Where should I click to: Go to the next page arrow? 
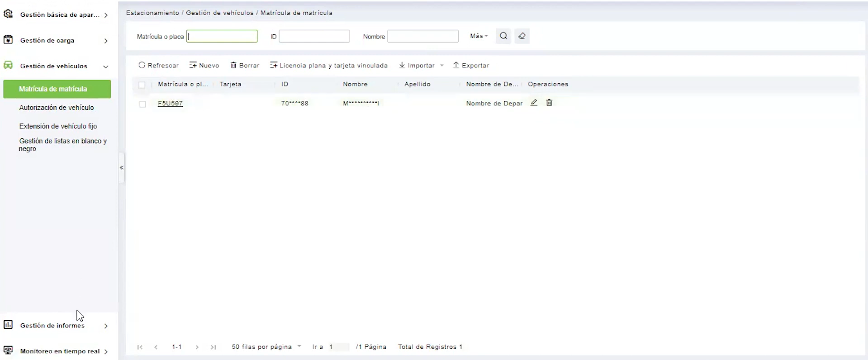tap(197, 347)
